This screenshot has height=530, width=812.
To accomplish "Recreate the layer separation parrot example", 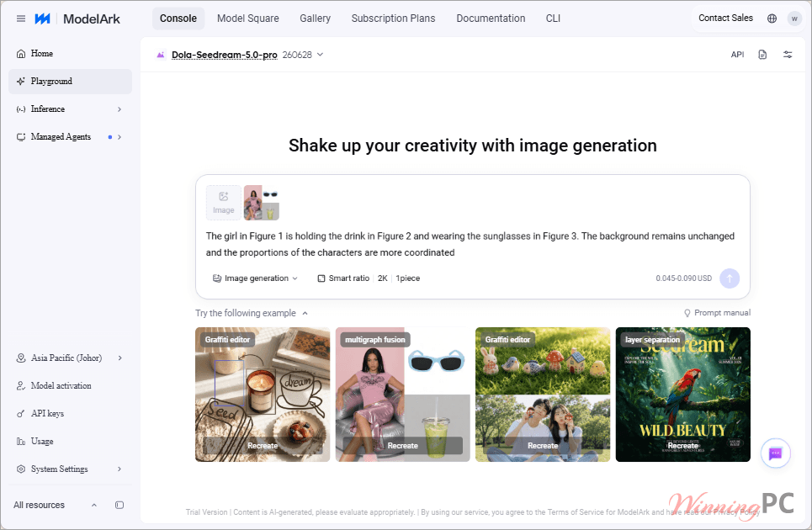I will (x=682, y=446).
